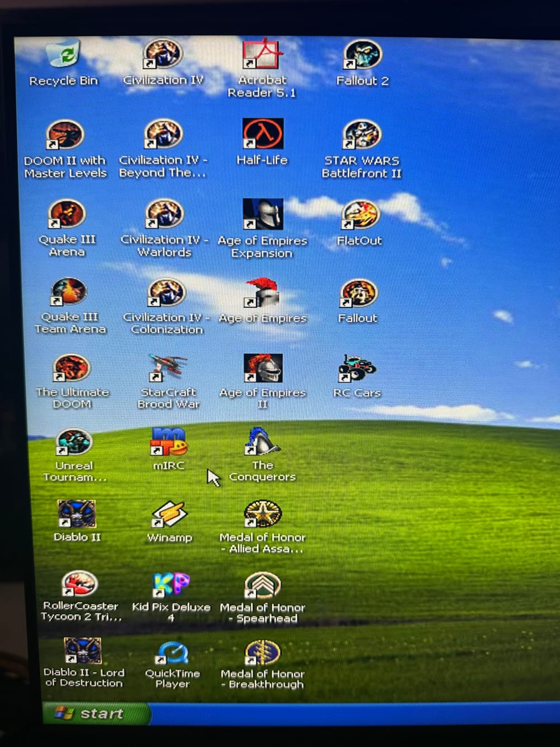The image size is (560, 747).
Task: Select the Half-Life lambda icon
Action: pyautogui.click(x=263, y=134)
